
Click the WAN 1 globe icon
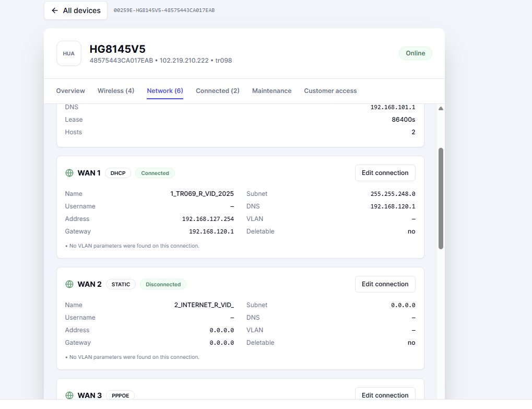pos(69,173)
